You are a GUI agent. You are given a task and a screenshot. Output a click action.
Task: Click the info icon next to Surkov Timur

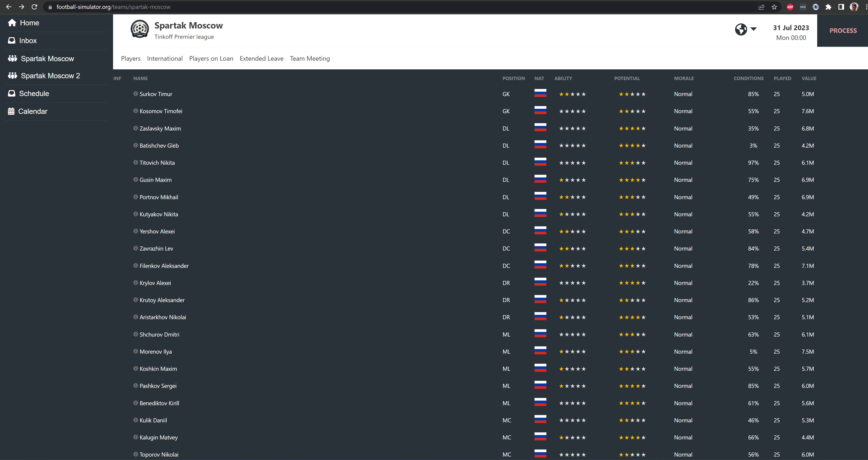click(x=135, y=94)
